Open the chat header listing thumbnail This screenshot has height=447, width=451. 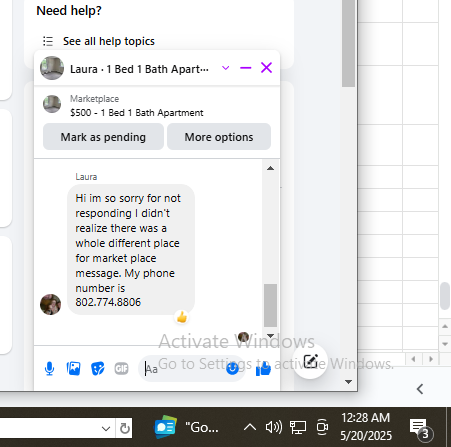coord(52,68)
